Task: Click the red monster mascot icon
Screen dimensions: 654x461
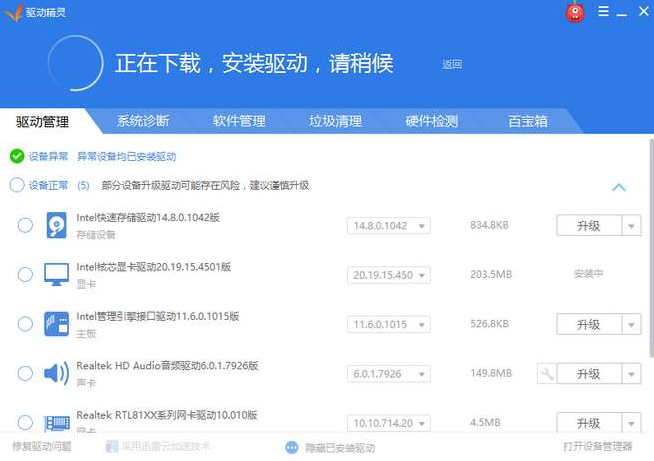Action: coord(575,12)
